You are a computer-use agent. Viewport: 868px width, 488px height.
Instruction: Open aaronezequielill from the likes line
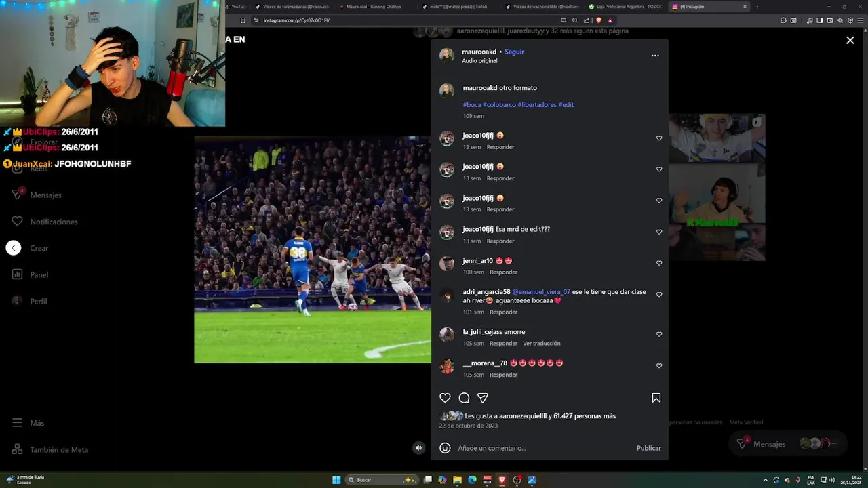click(x=523, y=416)
